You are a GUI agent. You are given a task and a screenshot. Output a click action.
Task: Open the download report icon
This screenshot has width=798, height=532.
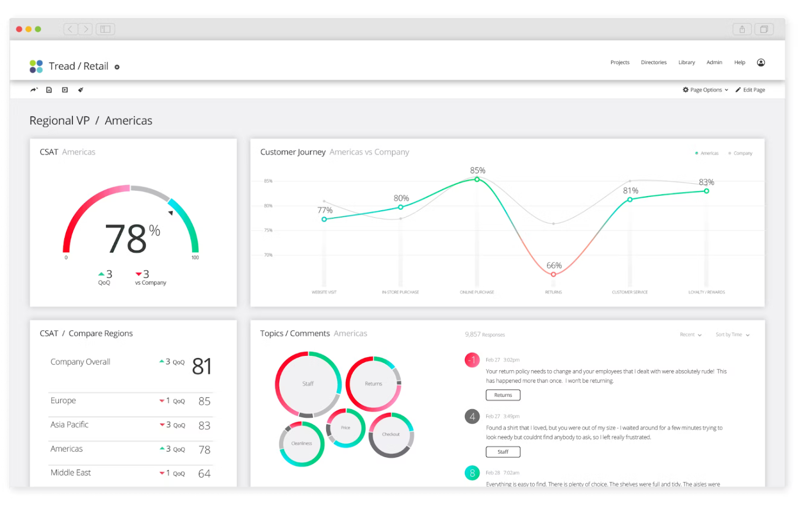tap(49, 89)
